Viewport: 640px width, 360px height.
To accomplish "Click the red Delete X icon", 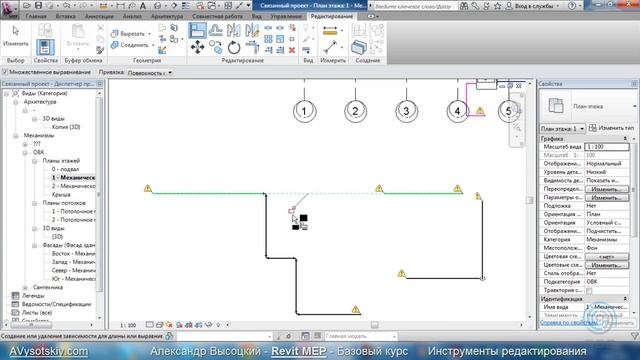I will [291, 50].
